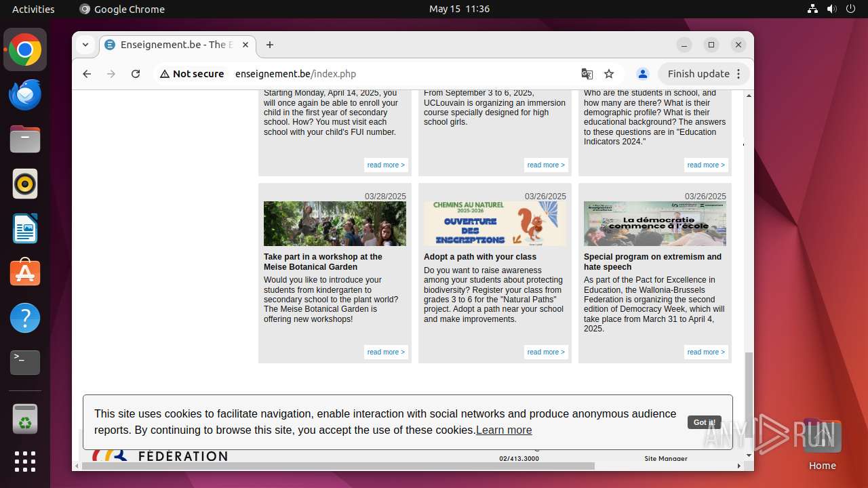
Task: Read more about first-year secondary enrollment
Action: 386,165
